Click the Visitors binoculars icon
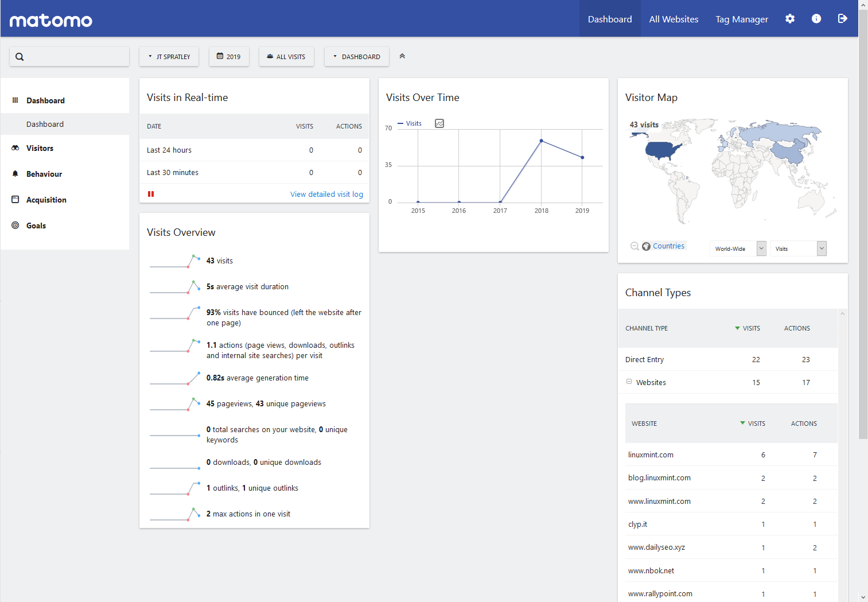Screen dimensions: 868x602 [x=15, y=148]
